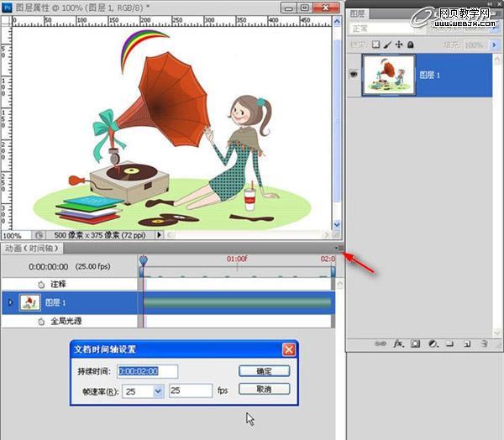Enable lock transparent pixels
504x440 pixels.
click(x=376, y=45)
